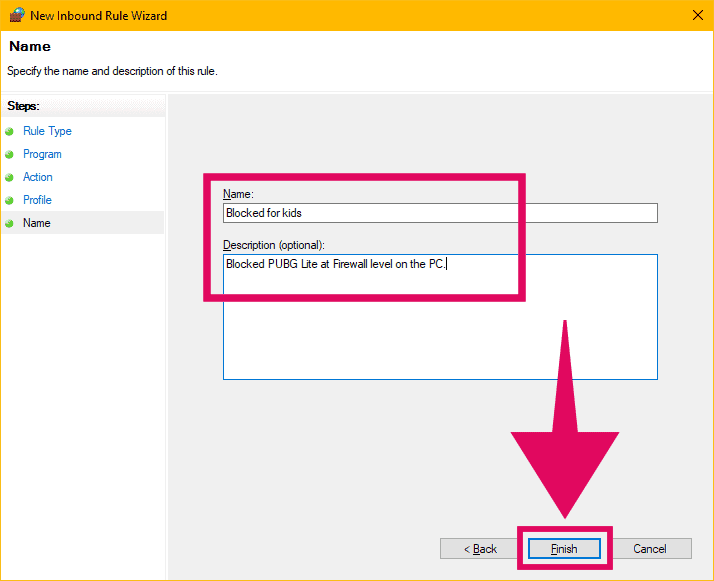Go back with the Back button
714x581 pixels.
pyautogui.click(x=480, y=549)
